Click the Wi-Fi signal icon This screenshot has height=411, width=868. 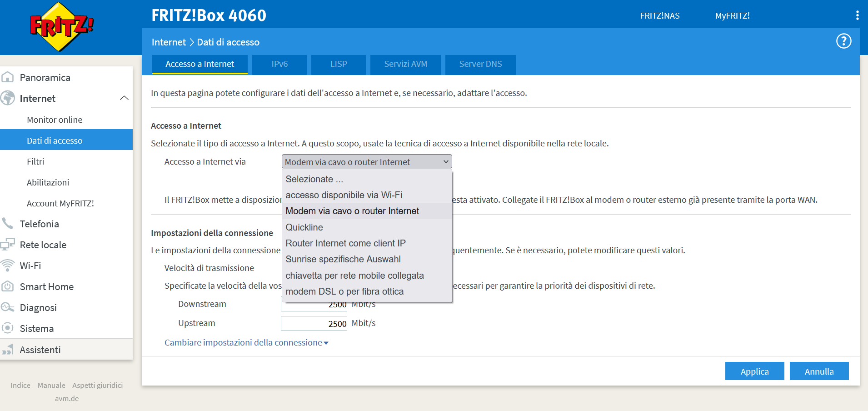point(7,266)
